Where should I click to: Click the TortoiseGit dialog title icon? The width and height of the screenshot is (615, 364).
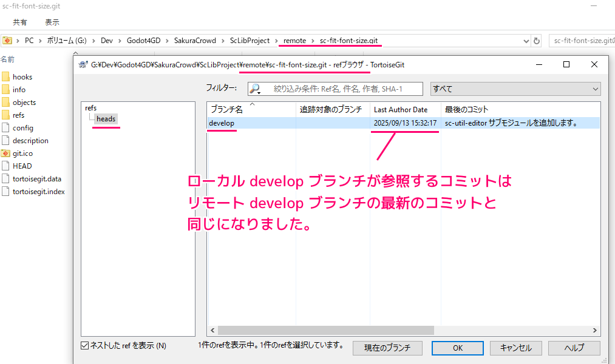tap(83, 65)
